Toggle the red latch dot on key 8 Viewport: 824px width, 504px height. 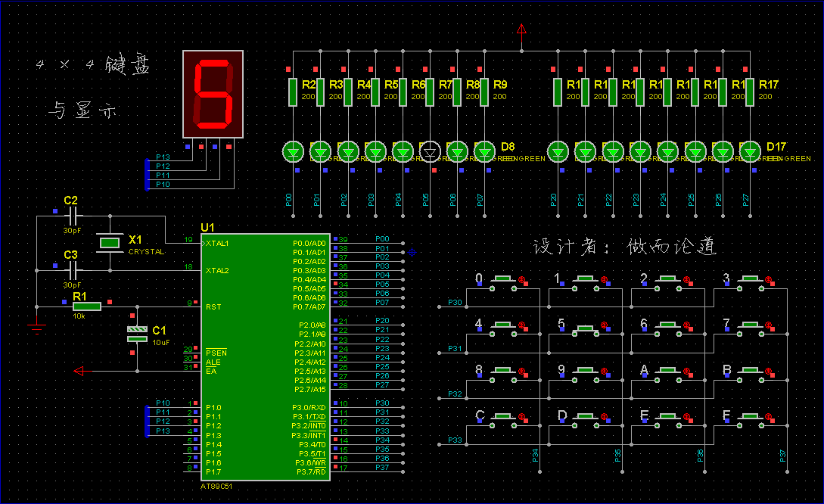(x=522, y=372)
